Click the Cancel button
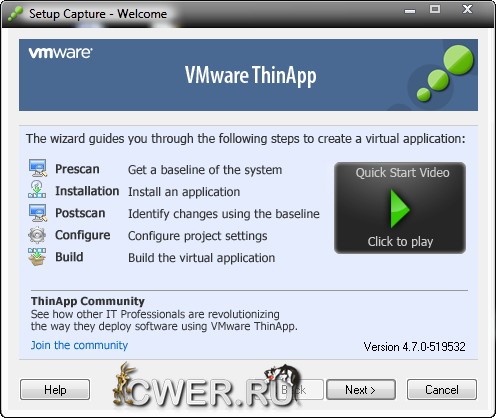 tap(442, 389)
